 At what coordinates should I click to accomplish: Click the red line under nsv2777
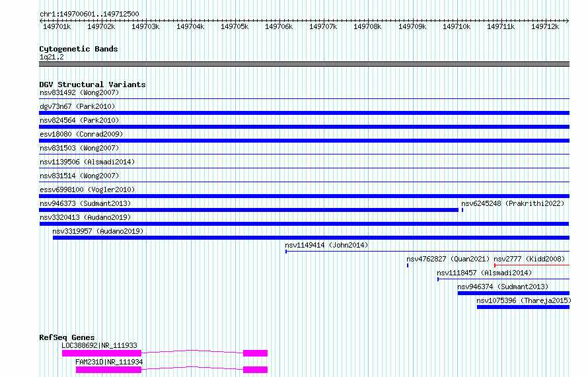tap(532, 265)
